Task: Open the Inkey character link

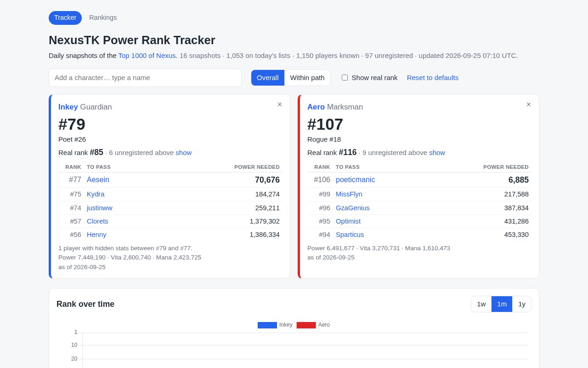Action: click(x=68, y=107)
